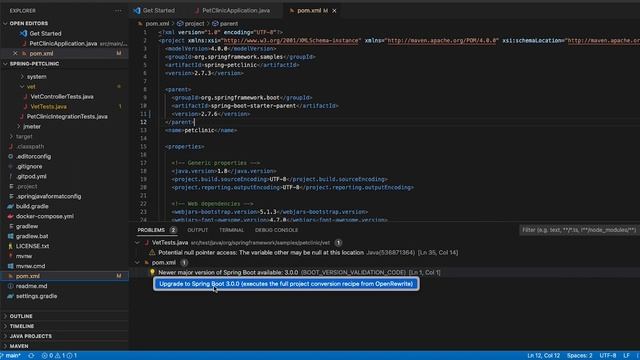Focus the problems filter input field
Image resolution: width=640 pixels, height=360 pixels.
(x=579, y=230)
